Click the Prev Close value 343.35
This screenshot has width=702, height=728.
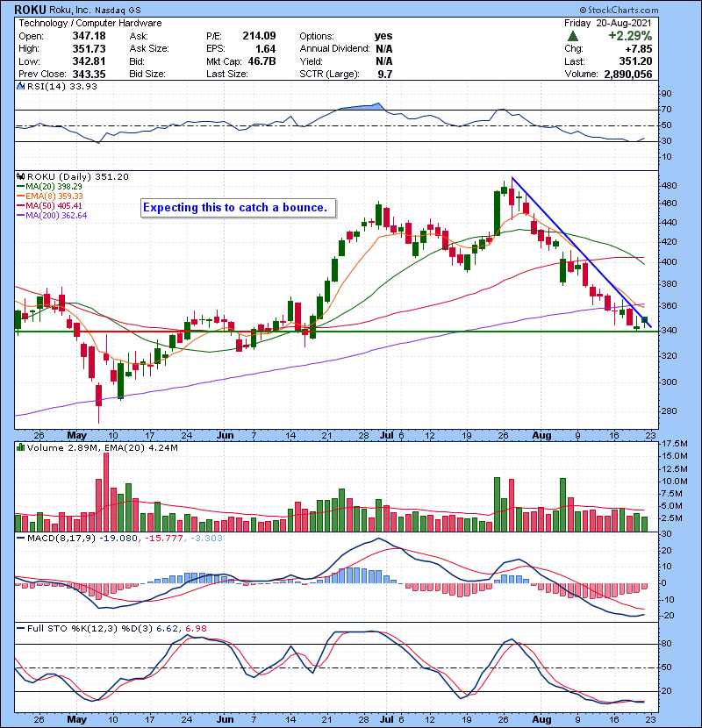[89, 75]
